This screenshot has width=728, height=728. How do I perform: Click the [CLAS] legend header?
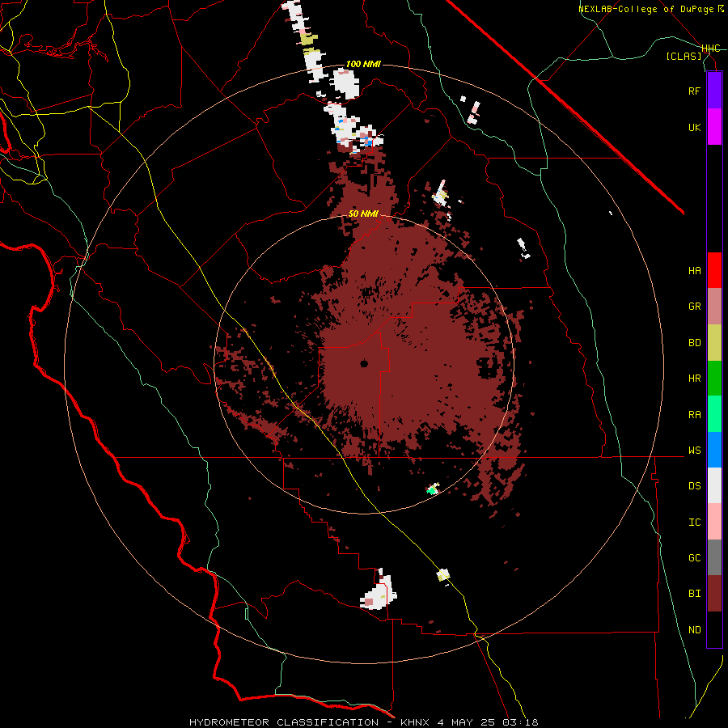[x=684, y=57]
